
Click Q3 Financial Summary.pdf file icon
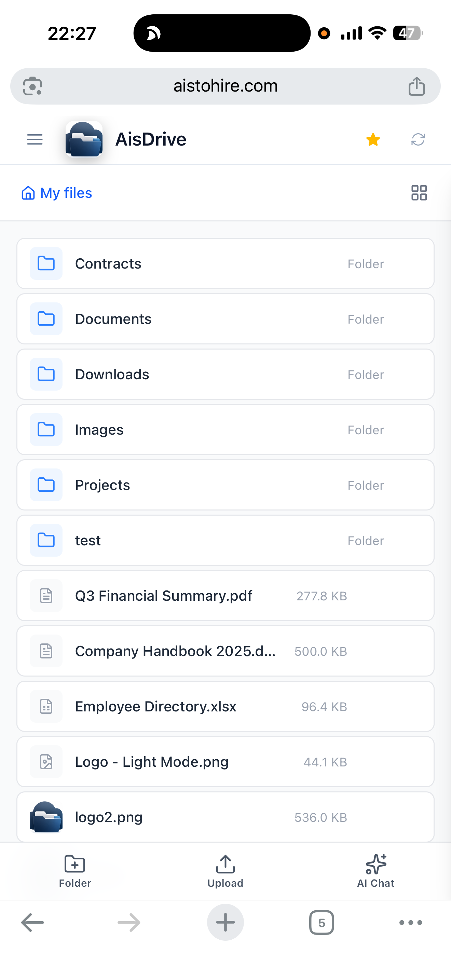pyautogui.click(x=46, y=596)
